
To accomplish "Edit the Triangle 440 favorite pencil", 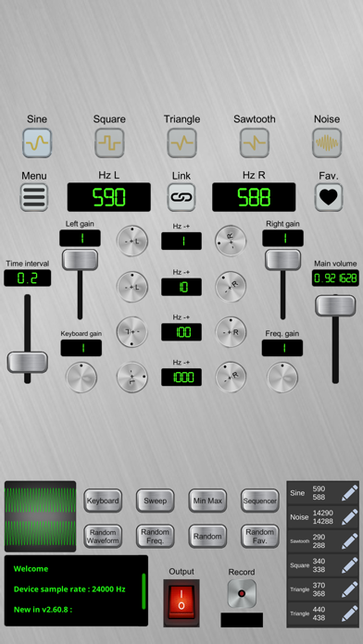I will point(350,613).
